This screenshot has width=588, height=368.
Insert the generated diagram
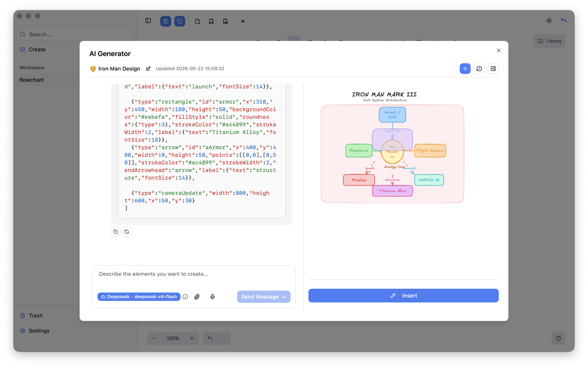(x=403, y=295)
